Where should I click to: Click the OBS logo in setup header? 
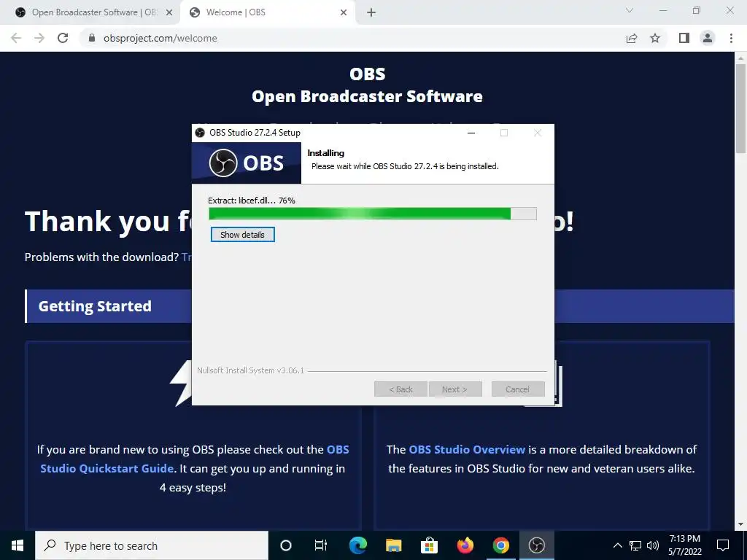tap(247, 163)
